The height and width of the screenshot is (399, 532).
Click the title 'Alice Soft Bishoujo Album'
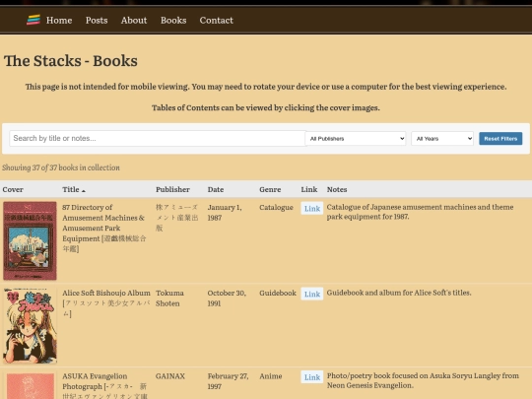point(106,303)
